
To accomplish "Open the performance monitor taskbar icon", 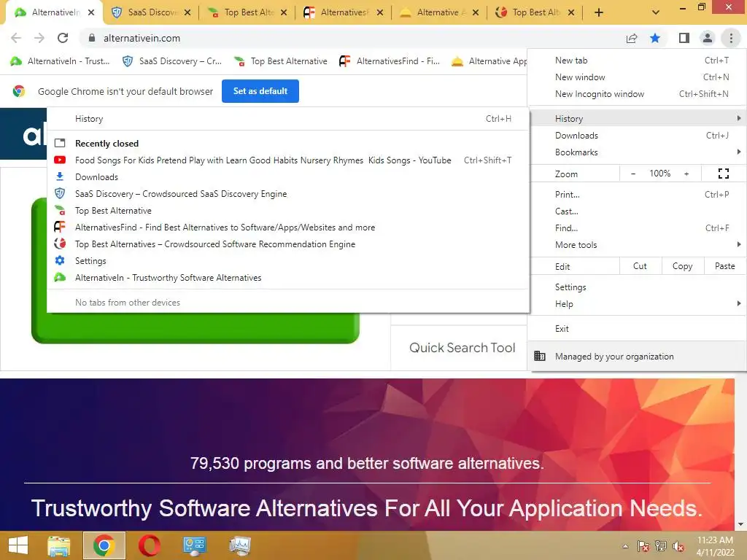I will point(239,545).
